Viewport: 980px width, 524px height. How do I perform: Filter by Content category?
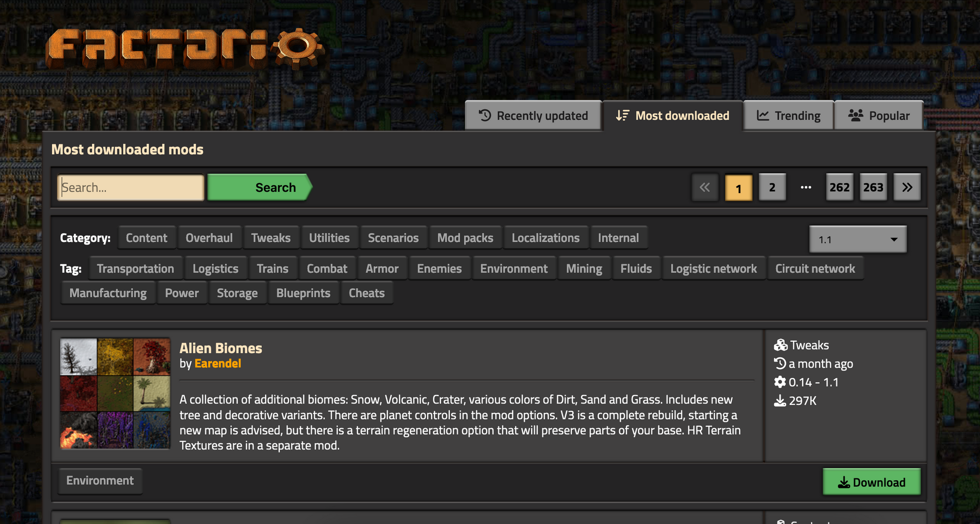(x=147, y=238)
